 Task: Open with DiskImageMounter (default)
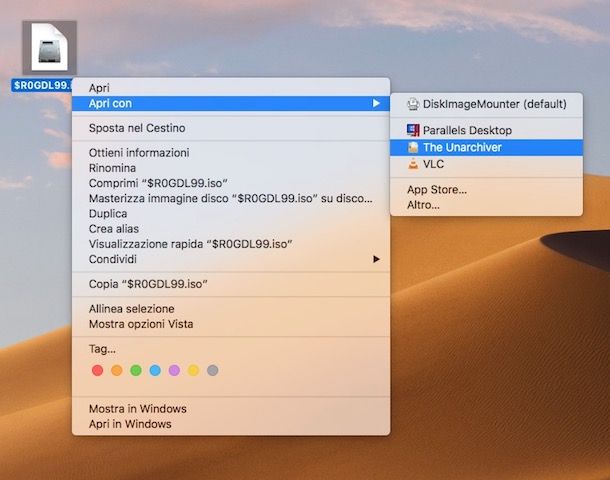486,104
